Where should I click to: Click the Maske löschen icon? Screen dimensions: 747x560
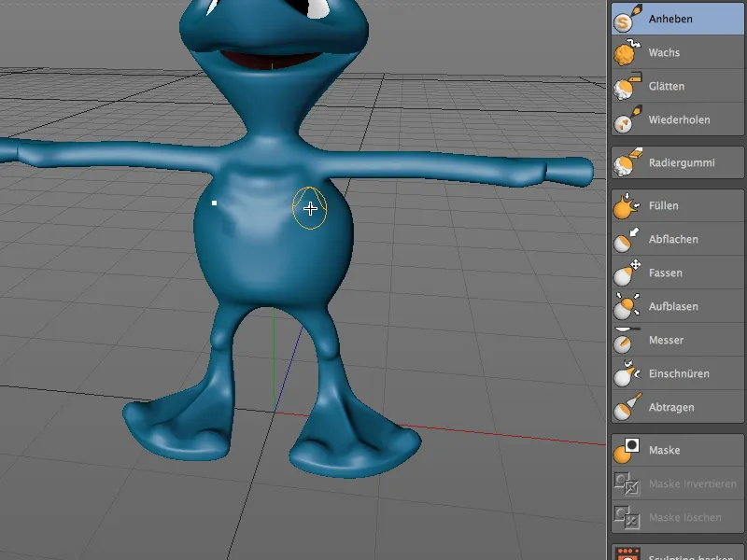(x=627, y=518)
